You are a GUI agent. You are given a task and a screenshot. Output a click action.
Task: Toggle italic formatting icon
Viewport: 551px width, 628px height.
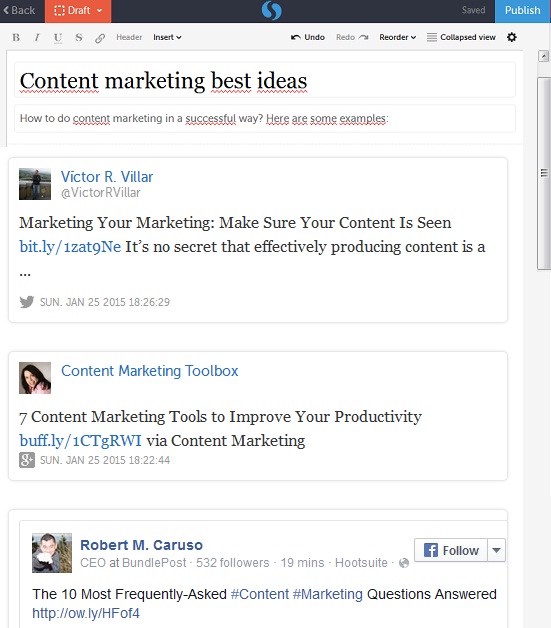pos(37,37)
